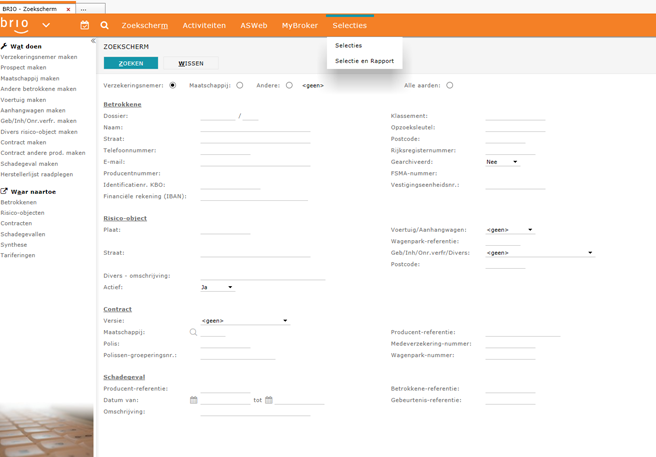Open the Datum van calendar picker

193,400
